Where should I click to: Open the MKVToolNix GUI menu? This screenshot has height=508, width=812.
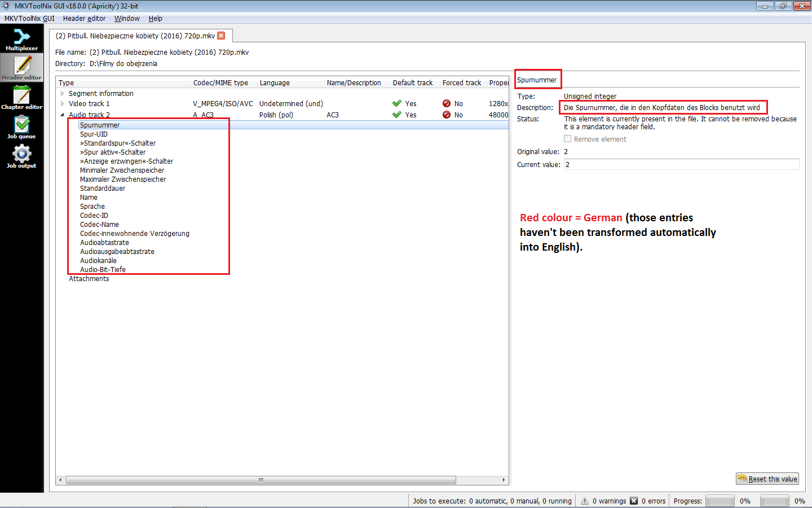pos(29,19)
